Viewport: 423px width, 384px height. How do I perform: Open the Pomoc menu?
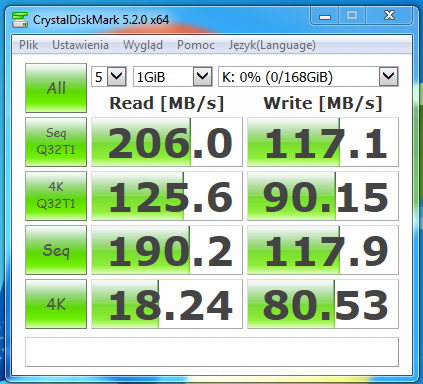(x=196, y=45)
